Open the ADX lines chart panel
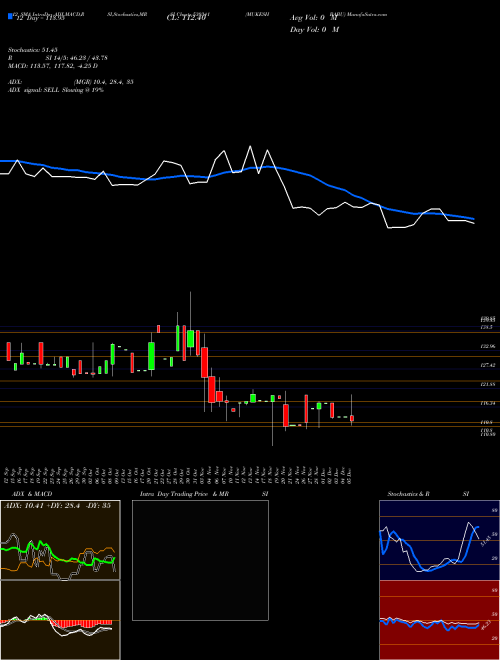This screenshot has width=500, height=660. tap(60, 540)
